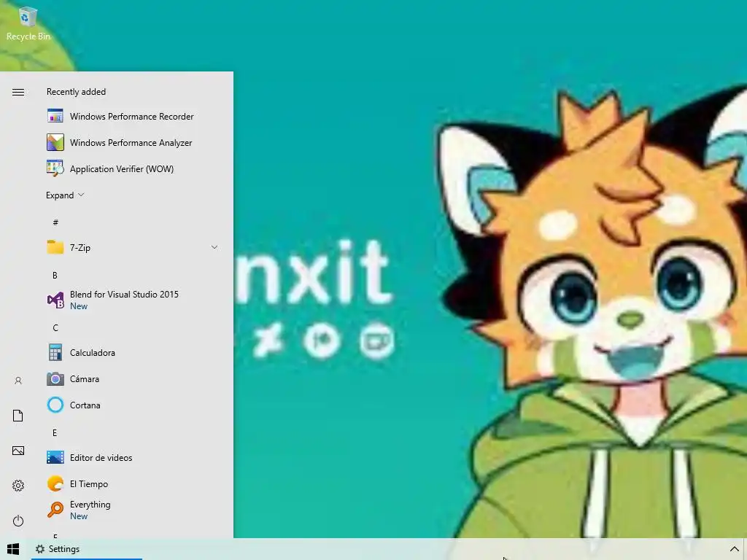Expand the Recently added list
The image size is (747, 560).
65,195
